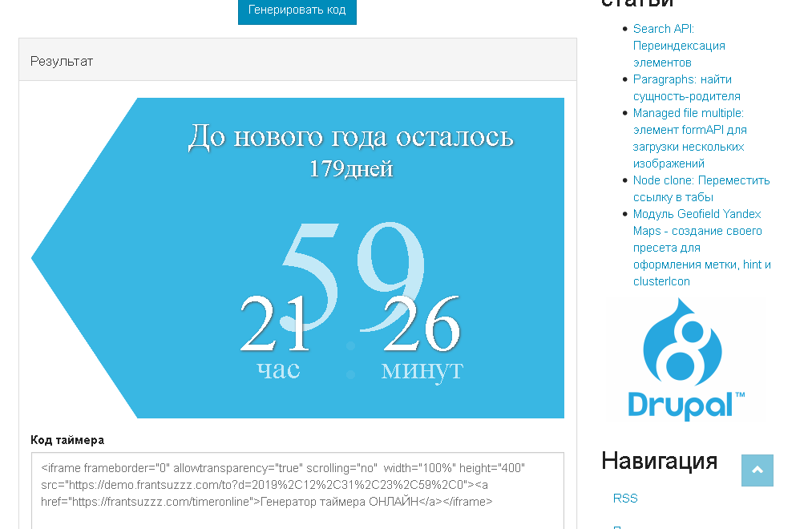Click the 'Навигация' sidebar heading

(x=659, y=461)
